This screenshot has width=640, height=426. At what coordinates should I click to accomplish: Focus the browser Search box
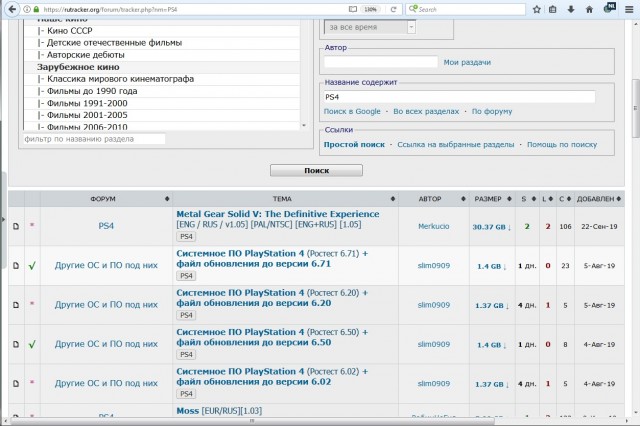(x=466, y=9)
